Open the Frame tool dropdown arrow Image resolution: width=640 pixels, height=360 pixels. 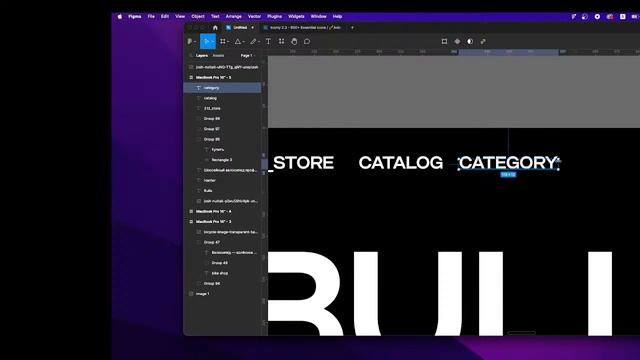pos(228,42)
